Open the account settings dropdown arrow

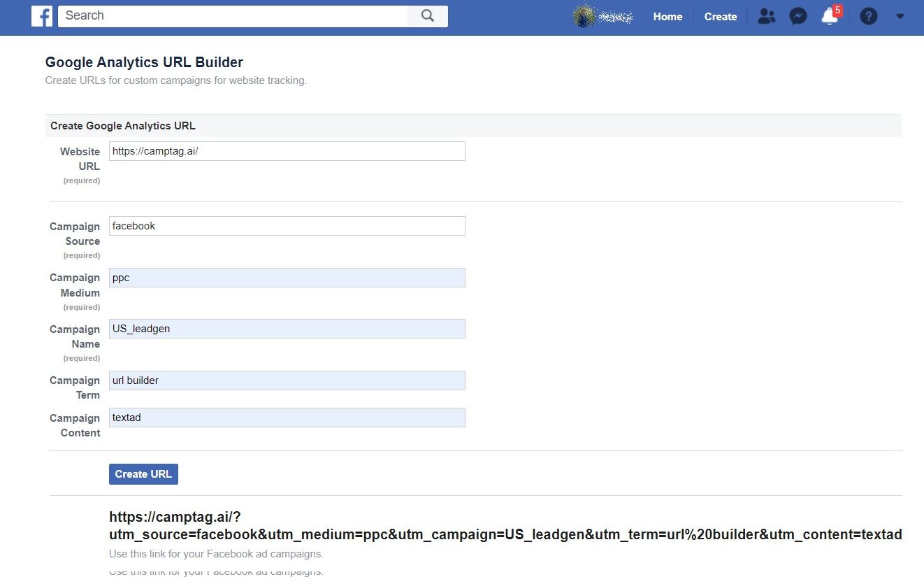(900, 15)
